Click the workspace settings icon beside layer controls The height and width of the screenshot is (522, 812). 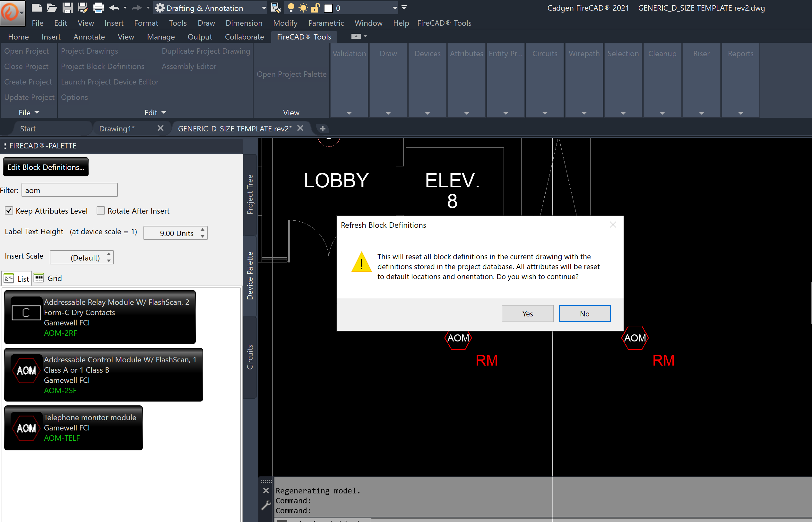point(276,8)
